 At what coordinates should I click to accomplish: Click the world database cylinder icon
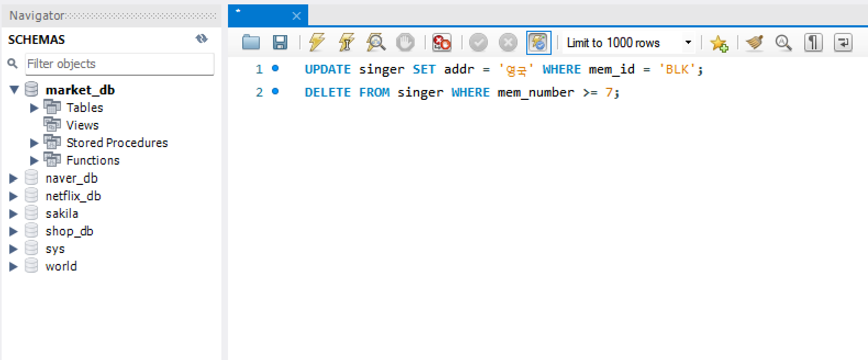[32, 266]
